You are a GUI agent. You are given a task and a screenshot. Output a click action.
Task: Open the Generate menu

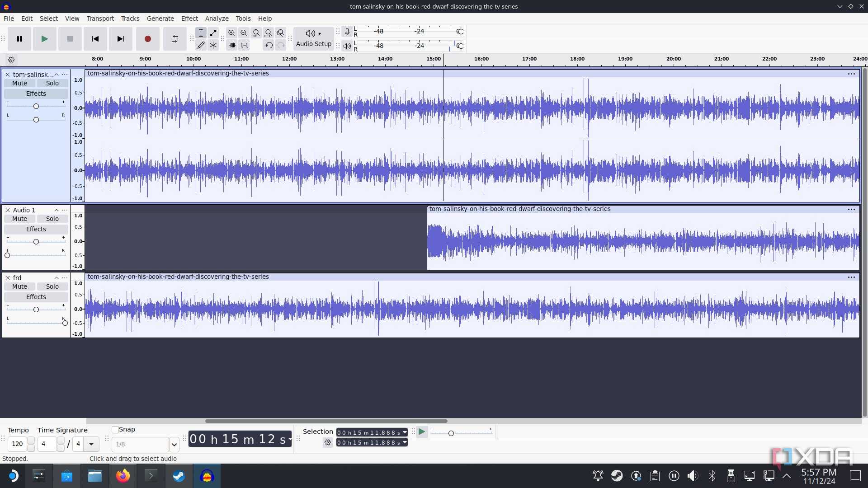tap(160, 19)
